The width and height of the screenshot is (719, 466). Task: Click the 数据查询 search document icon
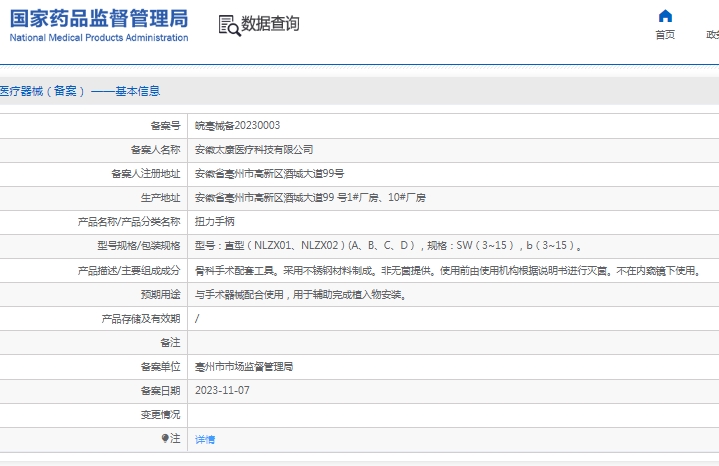[229, 25]
